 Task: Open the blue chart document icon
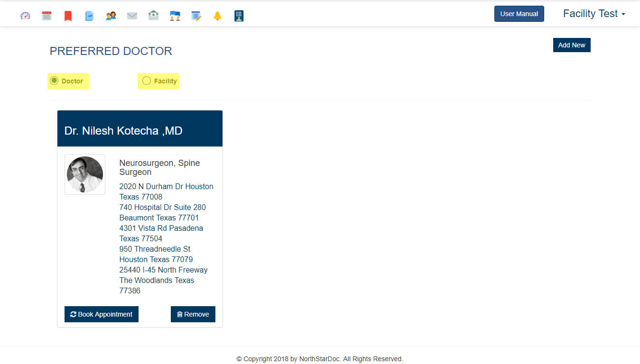tap(89, 16)
